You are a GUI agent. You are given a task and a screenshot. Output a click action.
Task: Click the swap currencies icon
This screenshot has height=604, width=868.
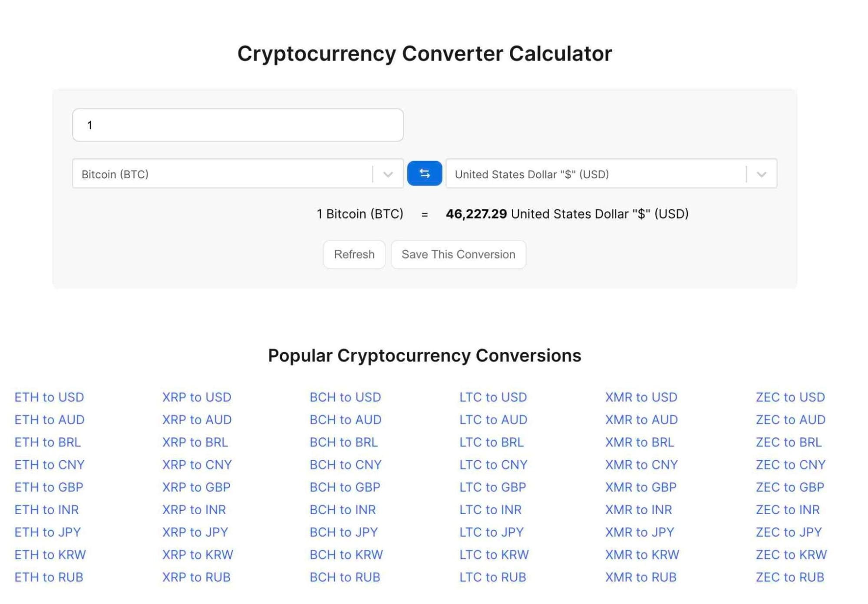click(425, 174)
